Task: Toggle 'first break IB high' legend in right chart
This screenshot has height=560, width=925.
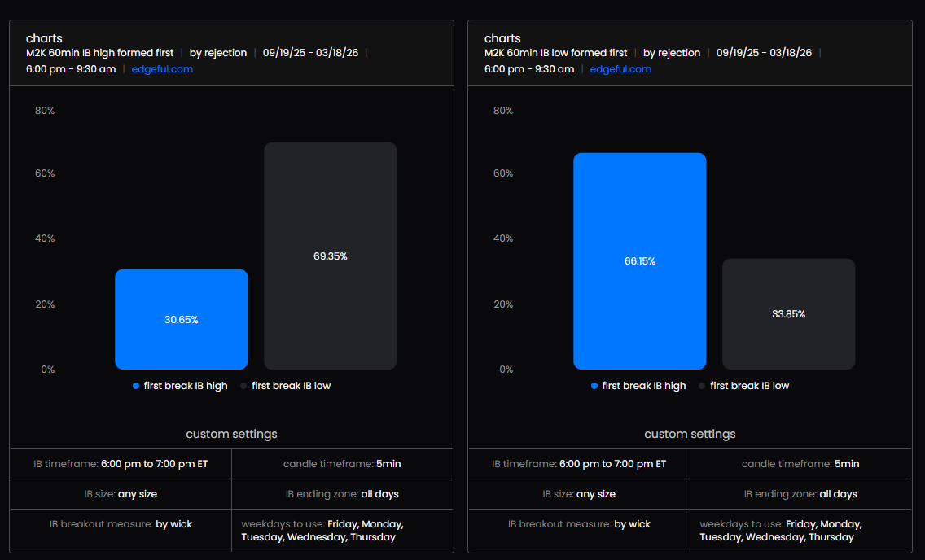Action: pyautogui.click(x=638, y=386)
